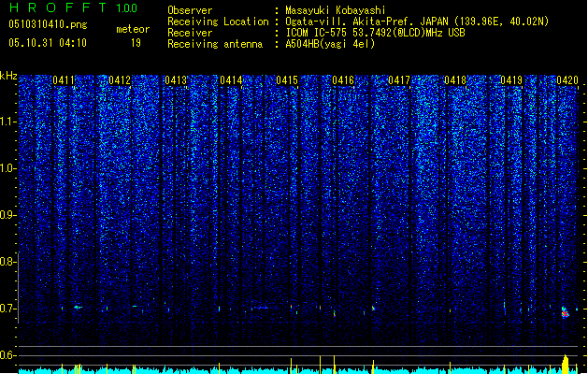Click the Receiving Location field label

pyautogui.click(x=218, y=22)
